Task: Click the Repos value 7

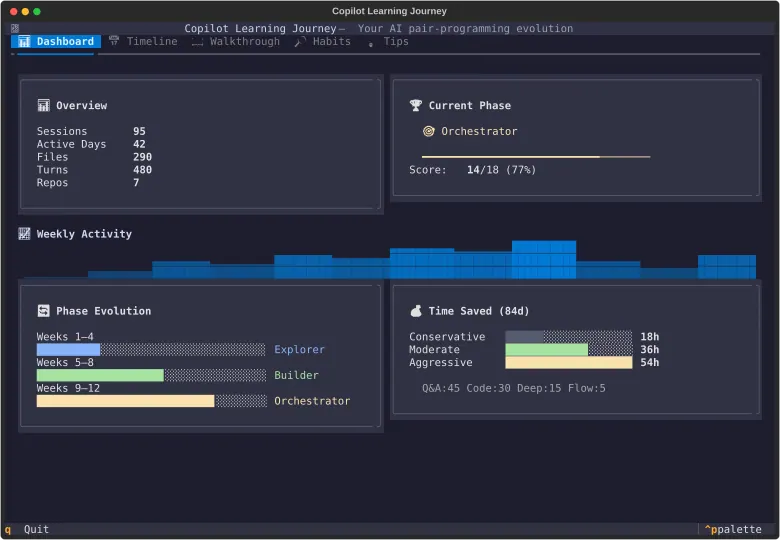Action: click(x=136, y=182)
